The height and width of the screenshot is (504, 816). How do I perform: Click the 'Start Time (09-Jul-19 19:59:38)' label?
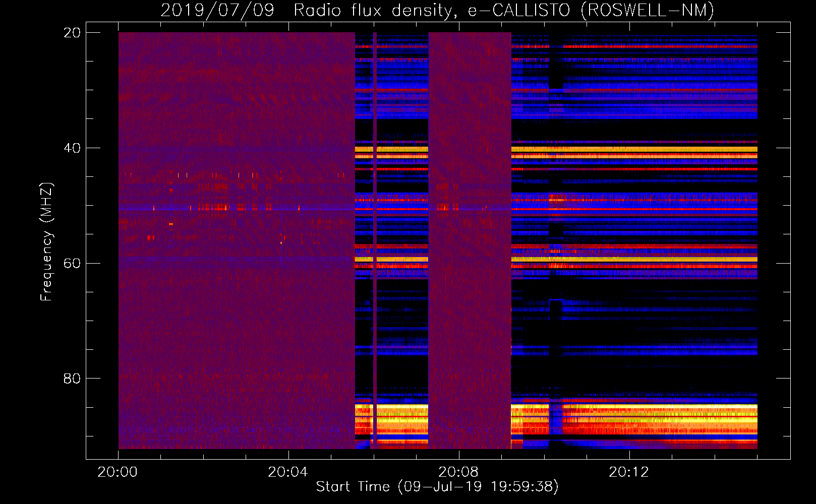pos(437,486)
